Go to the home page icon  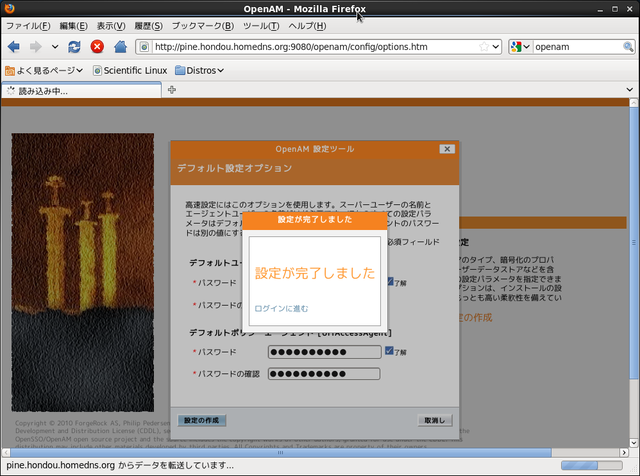click(120, 47)
